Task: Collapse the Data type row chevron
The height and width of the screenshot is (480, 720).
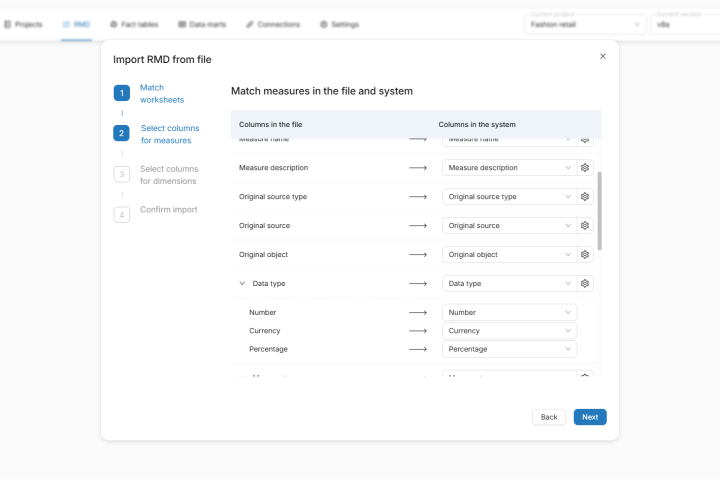Action: (242, 284)
